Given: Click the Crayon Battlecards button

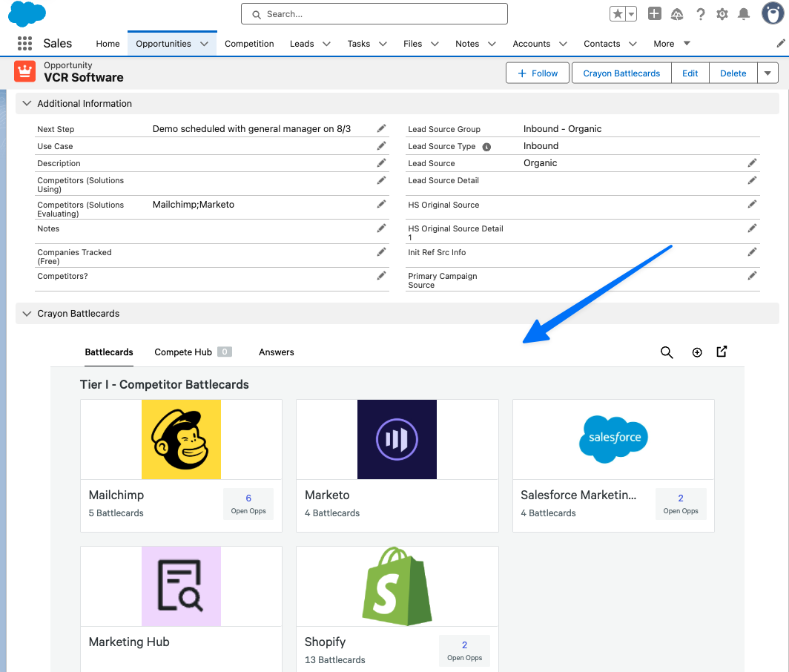Looking at the screenshot, I should tap(621, 73).
